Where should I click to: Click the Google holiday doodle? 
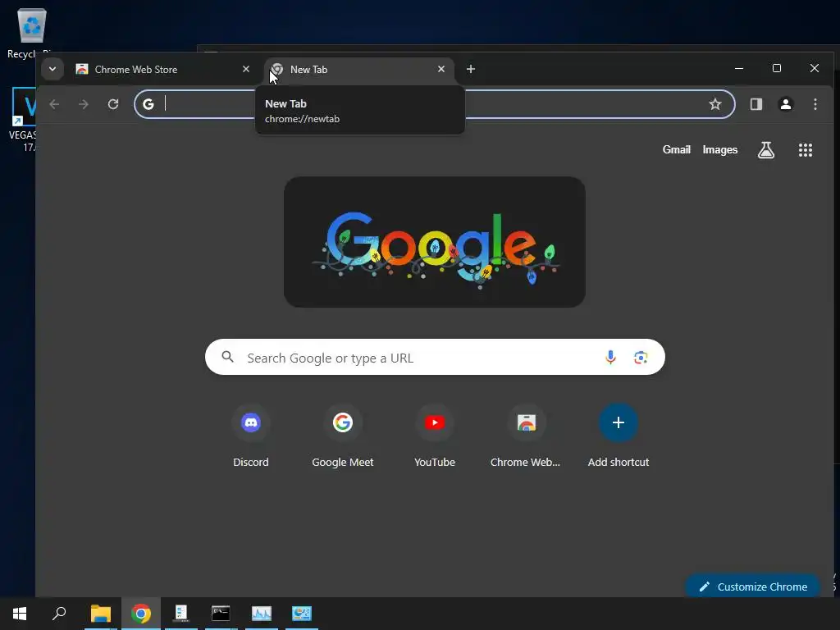click(x=435, y=242)
